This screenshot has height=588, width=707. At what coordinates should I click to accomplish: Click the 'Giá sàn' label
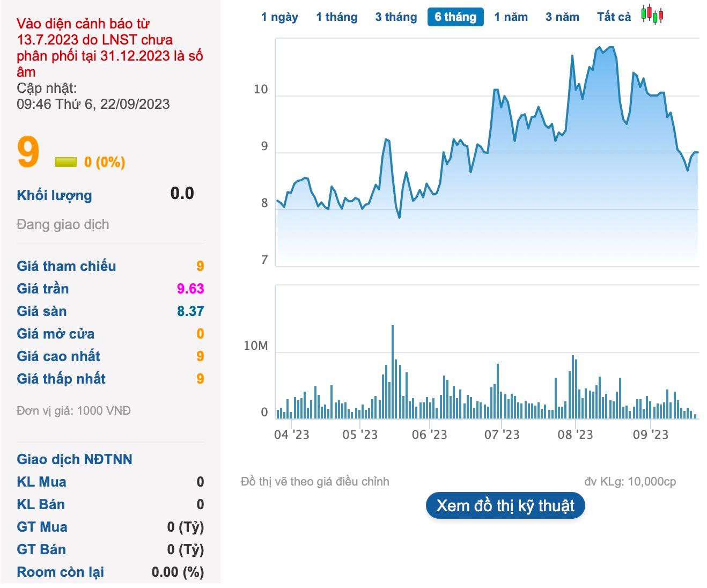click(x=42, y=311)
